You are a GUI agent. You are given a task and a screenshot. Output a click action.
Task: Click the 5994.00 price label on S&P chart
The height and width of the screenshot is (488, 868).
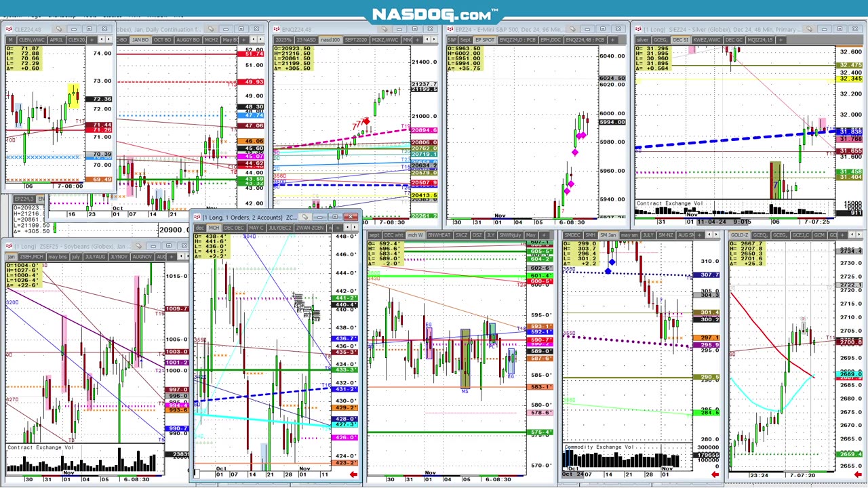click(x=612, y=122)
